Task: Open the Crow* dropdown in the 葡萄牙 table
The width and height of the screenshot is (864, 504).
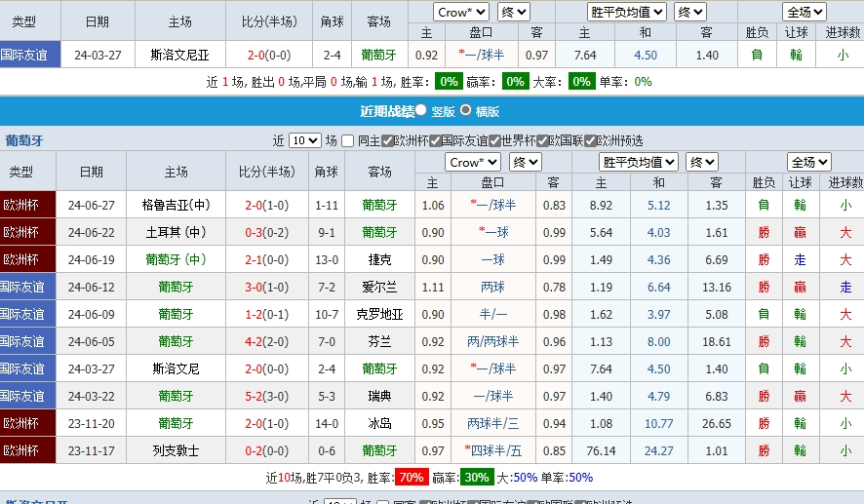Action: 473,162
